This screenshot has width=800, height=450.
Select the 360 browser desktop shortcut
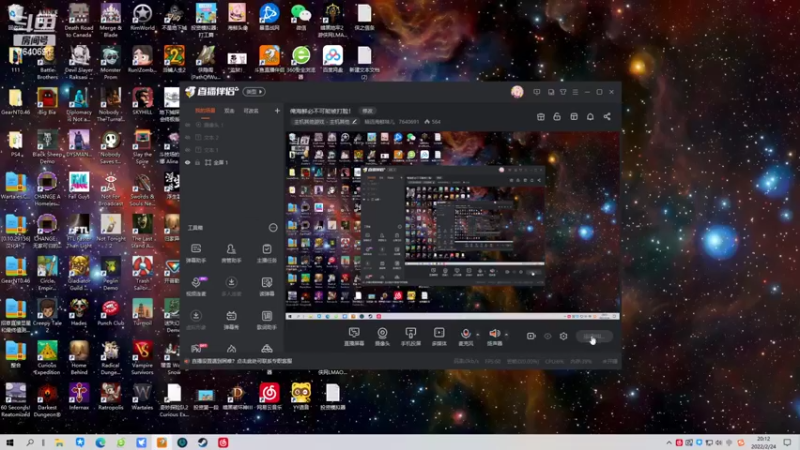tap(301, 62)
